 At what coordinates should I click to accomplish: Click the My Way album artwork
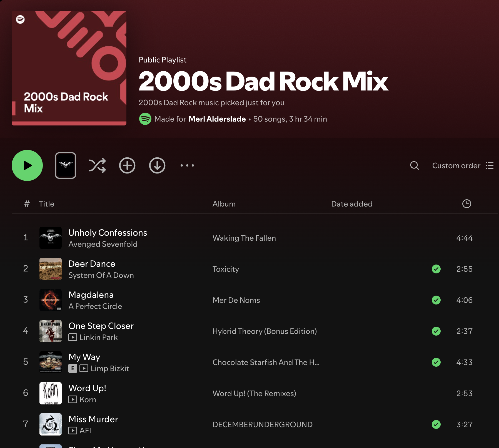(x=51, y=362)
